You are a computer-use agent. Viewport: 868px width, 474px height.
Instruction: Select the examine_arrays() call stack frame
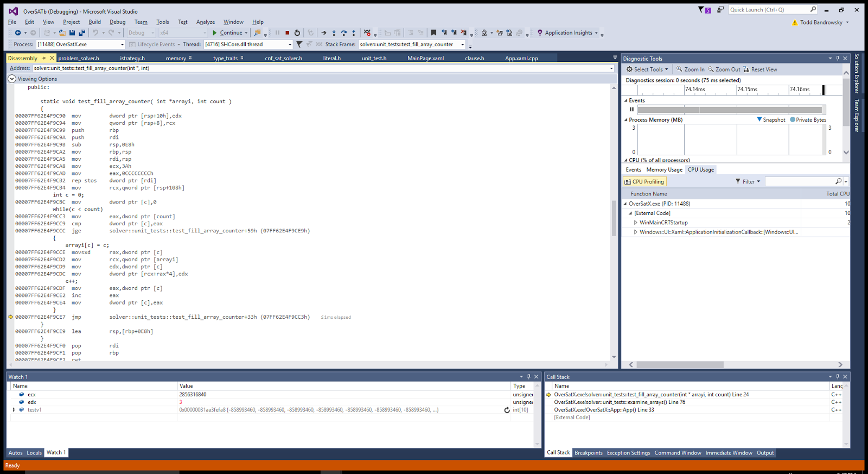(619, 402)
